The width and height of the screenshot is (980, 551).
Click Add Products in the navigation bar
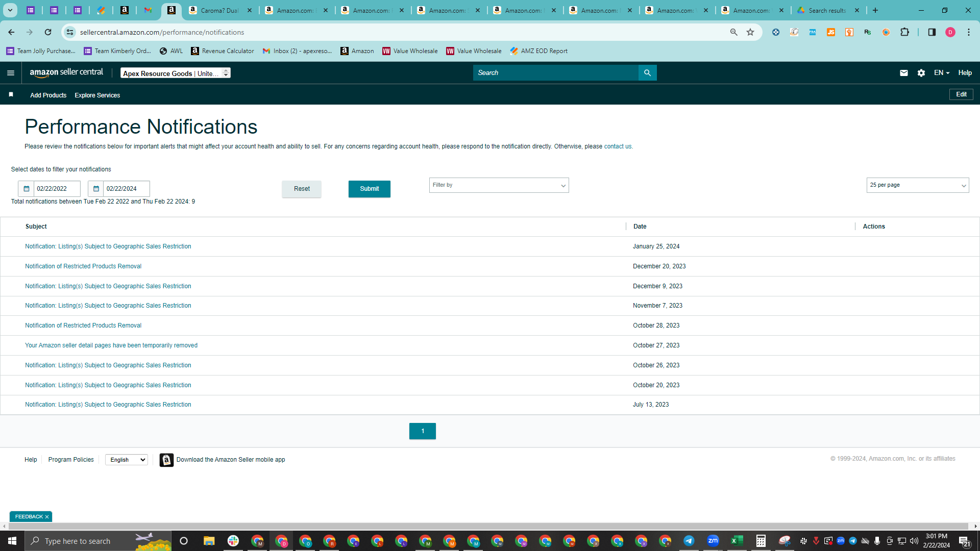click(48, 95)
